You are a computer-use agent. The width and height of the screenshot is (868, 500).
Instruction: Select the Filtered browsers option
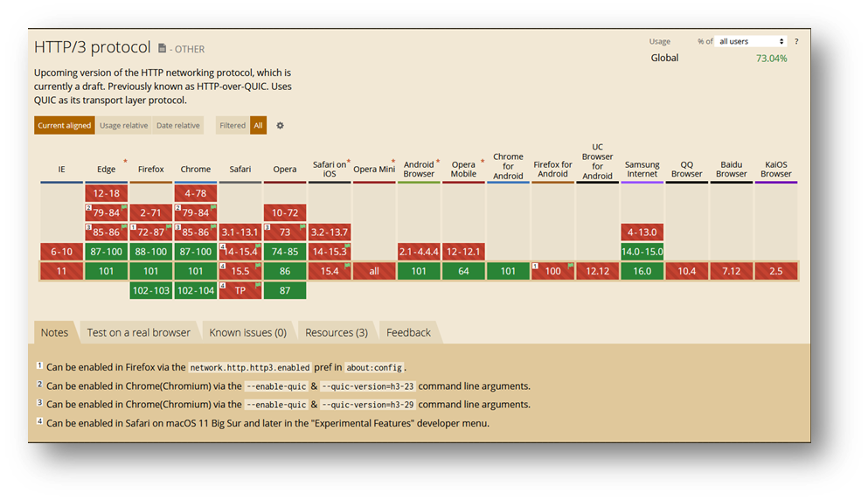233,126
